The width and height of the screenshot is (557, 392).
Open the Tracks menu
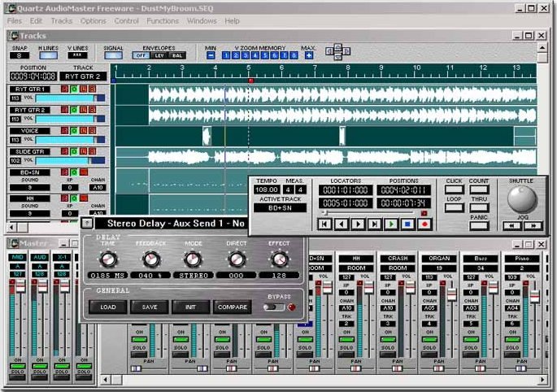62,21
